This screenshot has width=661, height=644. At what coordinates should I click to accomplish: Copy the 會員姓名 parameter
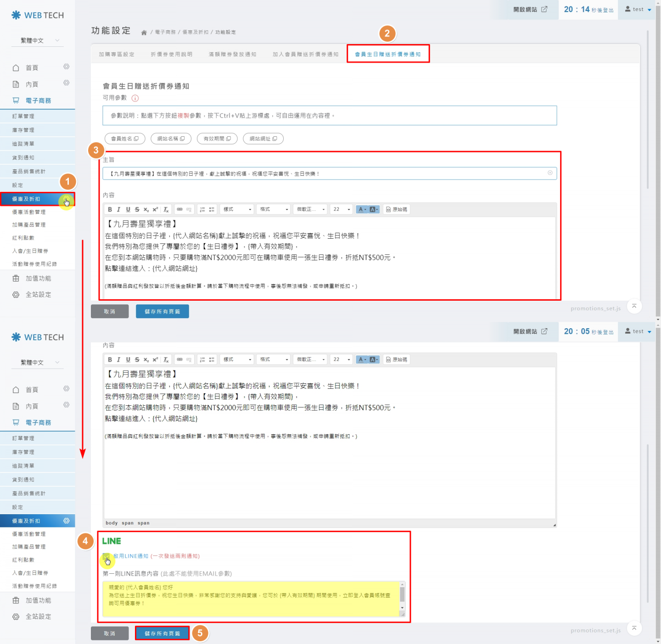point(125,139)
